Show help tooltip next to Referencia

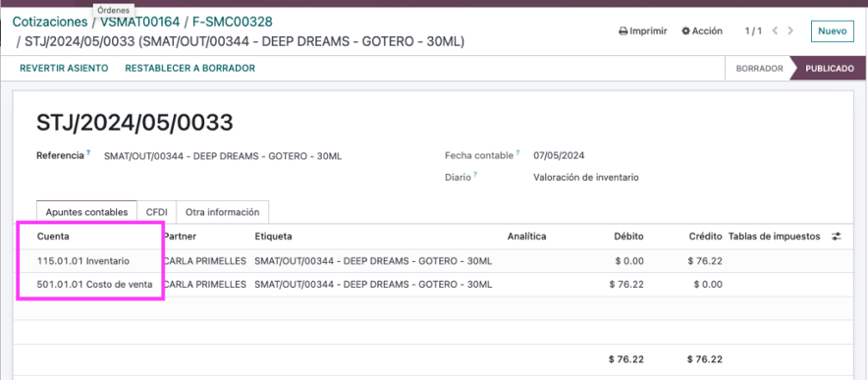88,153
